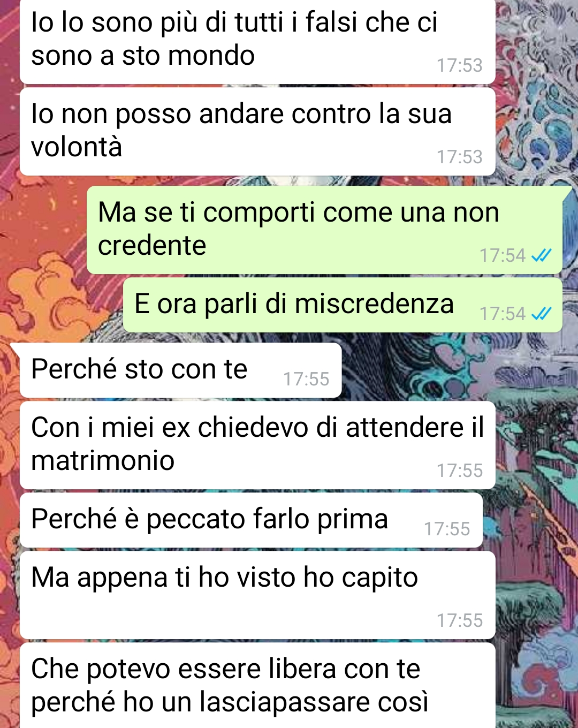Screen dimensions: 578x728
Task: Tap the message 'Io non posso andare contro la sua volontà'
Action: pyautogui.click(x=257, y=131)
